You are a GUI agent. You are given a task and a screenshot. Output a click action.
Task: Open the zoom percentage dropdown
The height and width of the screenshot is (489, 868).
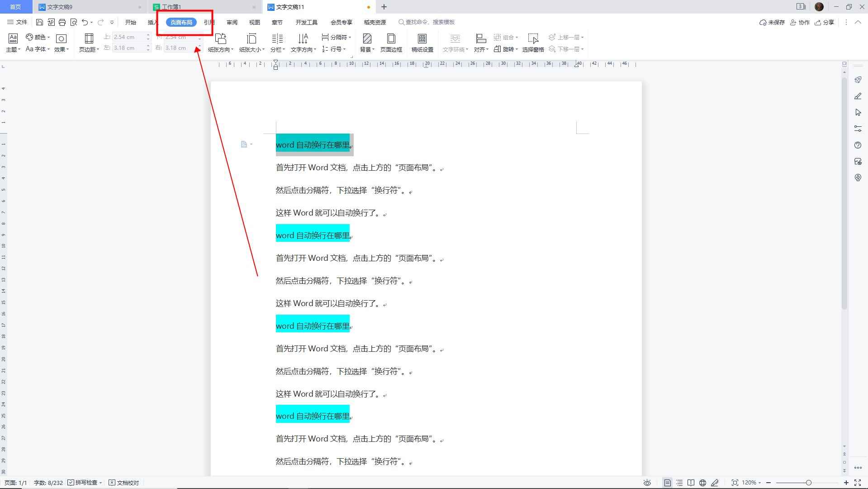[751, 483]
